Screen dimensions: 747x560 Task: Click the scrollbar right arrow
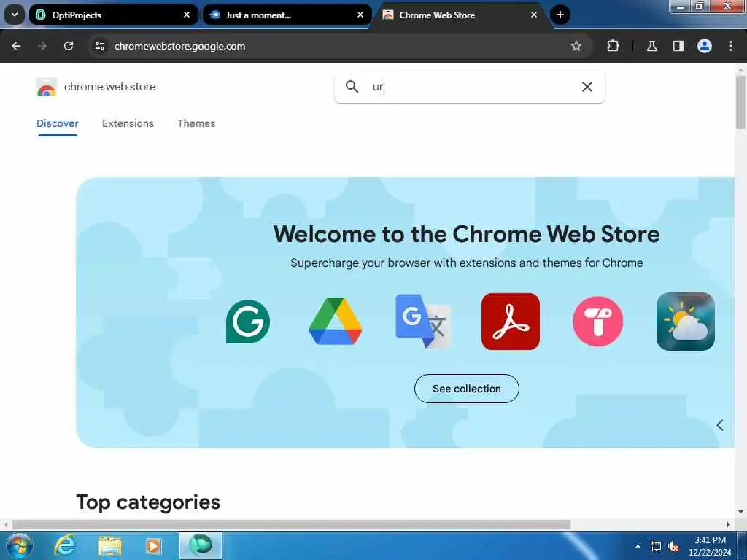(x=729, y=524)
